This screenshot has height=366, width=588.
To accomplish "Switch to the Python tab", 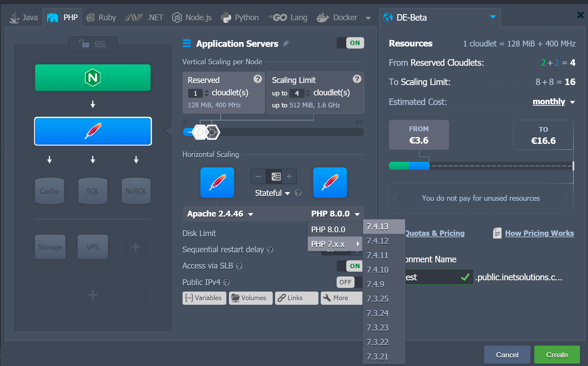I will (x=240, y=18).
